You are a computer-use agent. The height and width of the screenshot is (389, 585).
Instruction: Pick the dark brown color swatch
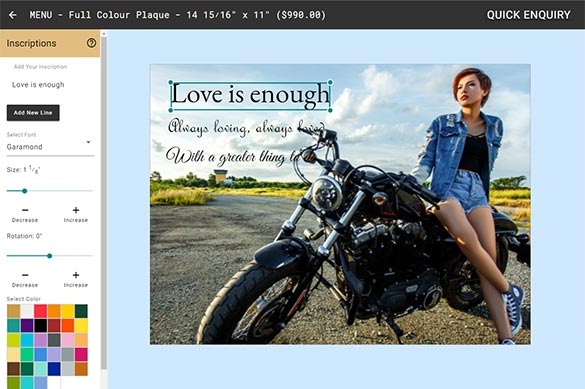[13, 369]
